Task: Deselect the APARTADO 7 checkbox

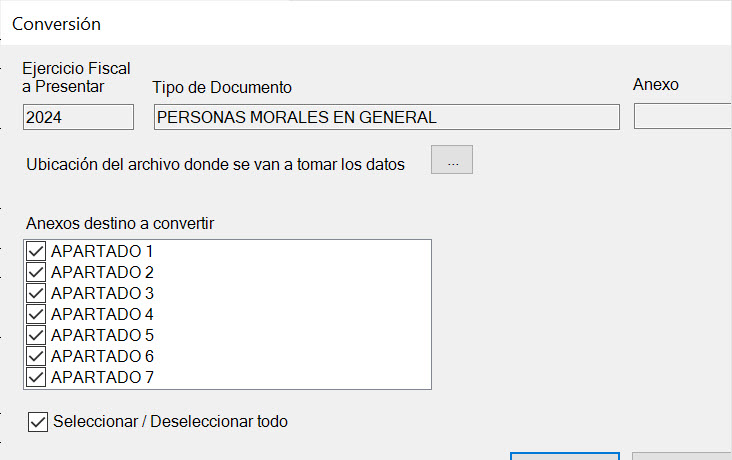Action: click(37, 377)
